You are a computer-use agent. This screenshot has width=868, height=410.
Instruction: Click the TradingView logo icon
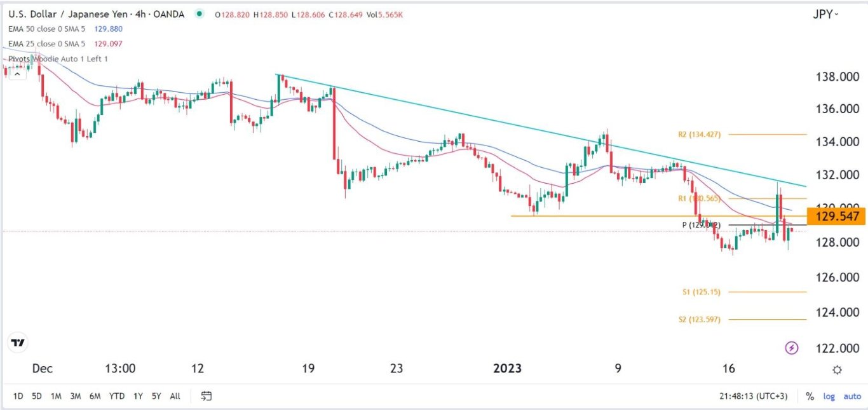click(18, 343)
